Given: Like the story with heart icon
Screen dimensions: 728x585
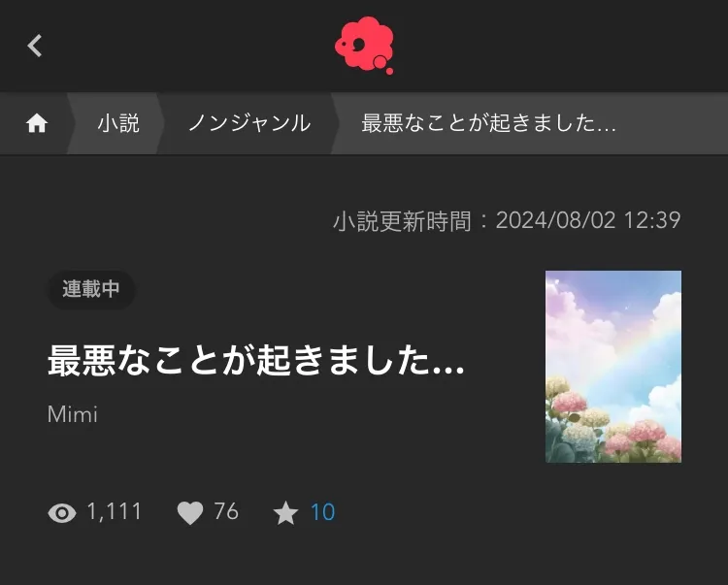Looking at the screenshot, I should click(190, 513).
